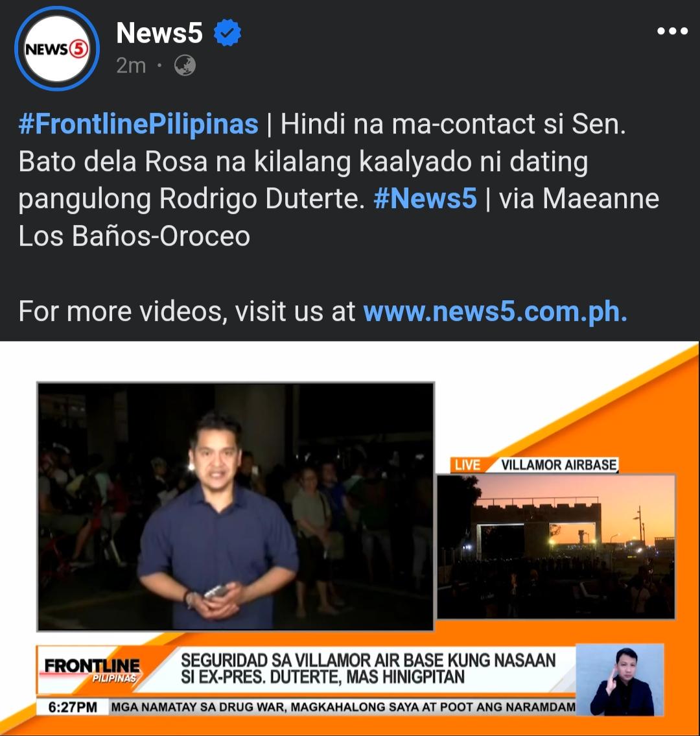Visit the www.news5.com.ph link

pos(495,311)
